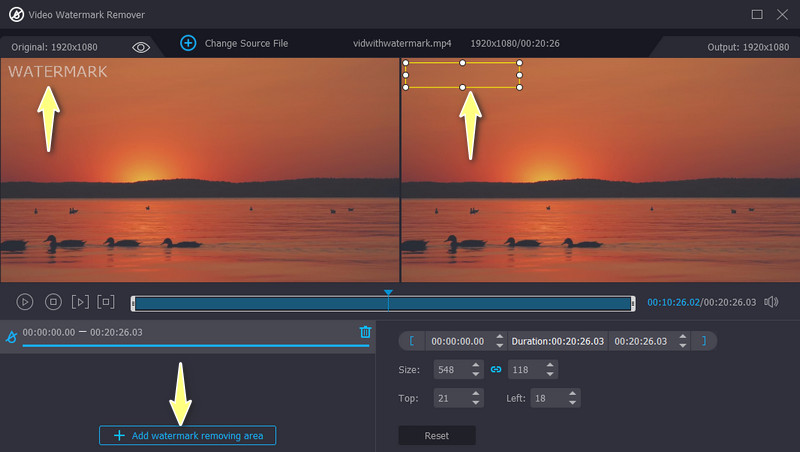
Task: Set start point with left bracket
Action: tap(410, 341)
